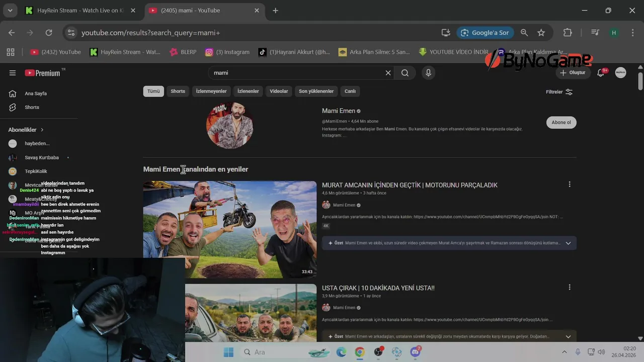The height and width of the screenshot is (362, 644).
Task: Select the İzlenmeyenler filter chip
Action: tap(211, 91)
